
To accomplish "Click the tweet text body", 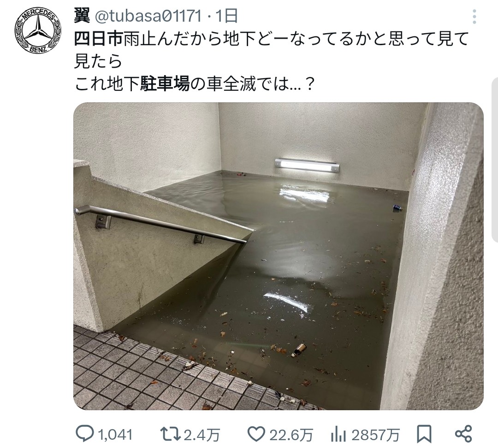I will coord(272,62).
